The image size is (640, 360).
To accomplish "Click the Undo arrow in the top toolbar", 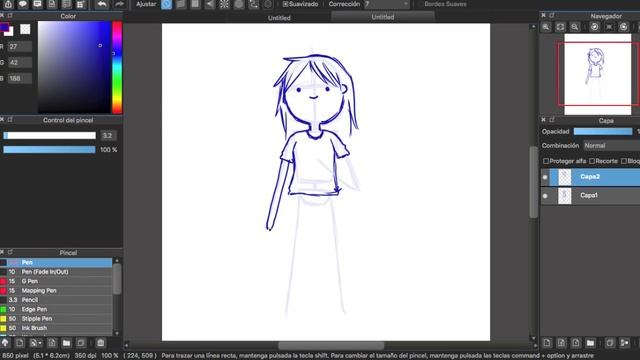I will [x=102, y=4].
